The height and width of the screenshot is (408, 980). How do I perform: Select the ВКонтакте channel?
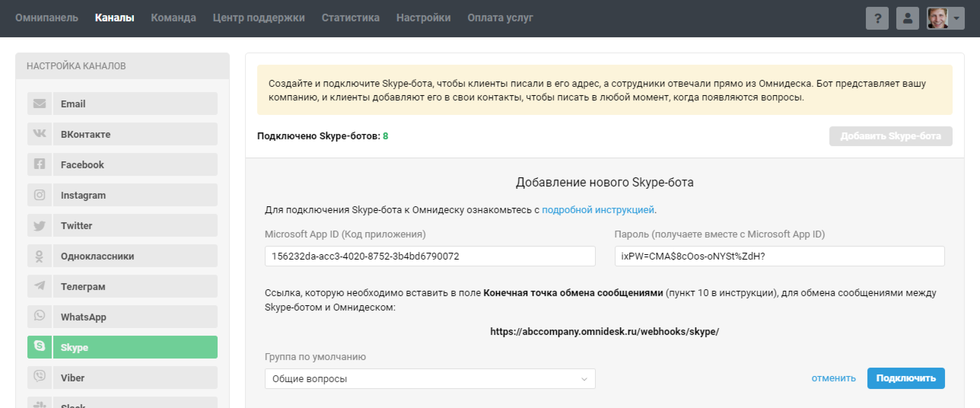(x=135, y=134)
